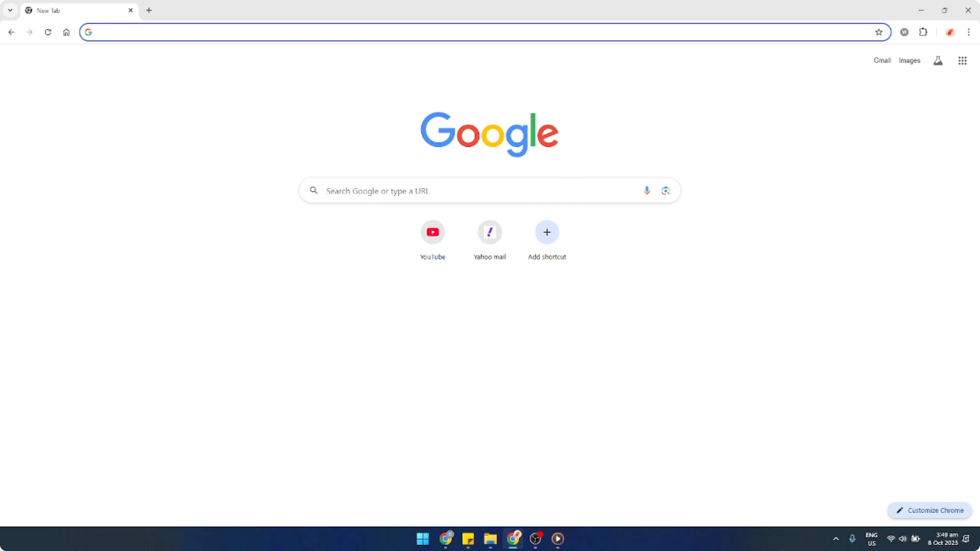Viewport: 980px width, 551px height.
Task: Bookmark this tab with the star icon
Action: [879, 32]
